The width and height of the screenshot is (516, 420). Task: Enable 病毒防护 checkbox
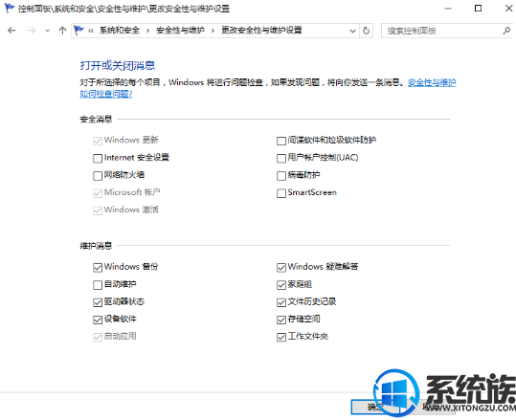point(281,176)
